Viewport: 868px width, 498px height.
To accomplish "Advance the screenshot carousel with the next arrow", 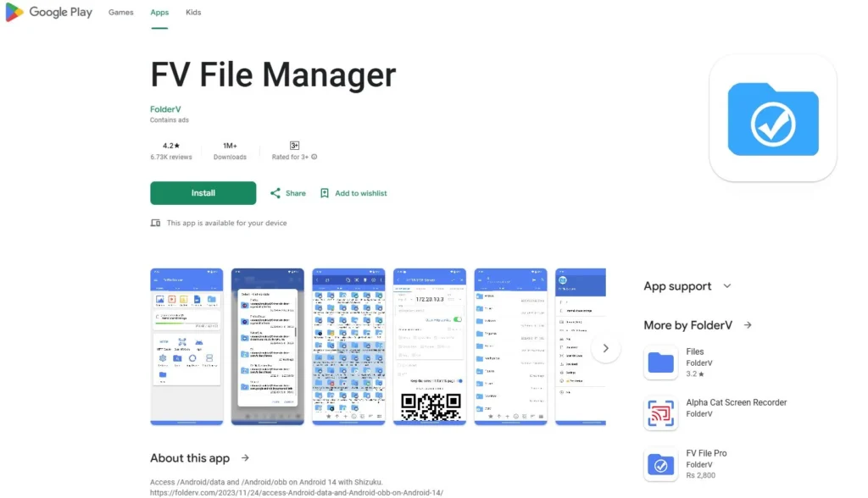I will coord(605,347).
